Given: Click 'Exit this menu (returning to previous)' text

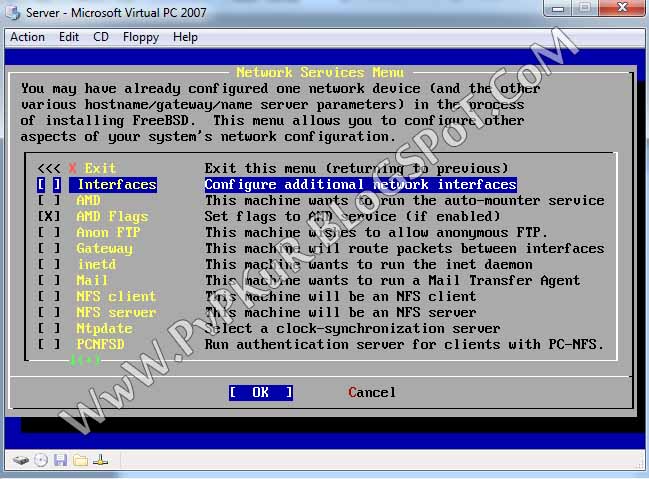Looking at the screenshot, I should coord(356,168).
